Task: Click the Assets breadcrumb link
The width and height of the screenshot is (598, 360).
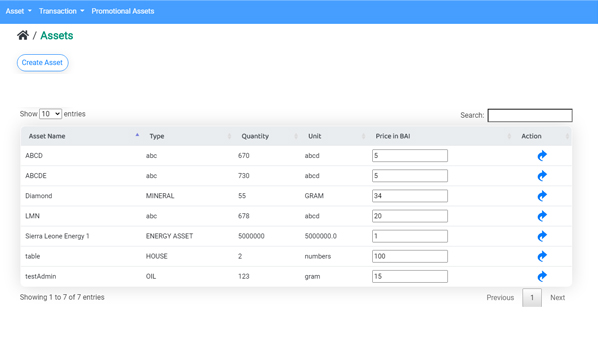Action: tap(57, 35)
